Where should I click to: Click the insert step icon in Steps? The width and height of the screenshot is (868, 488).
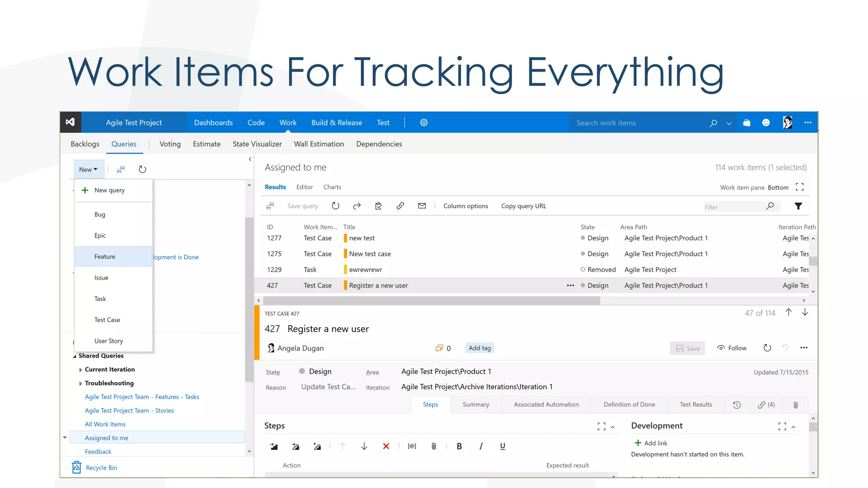pos(274,446)
